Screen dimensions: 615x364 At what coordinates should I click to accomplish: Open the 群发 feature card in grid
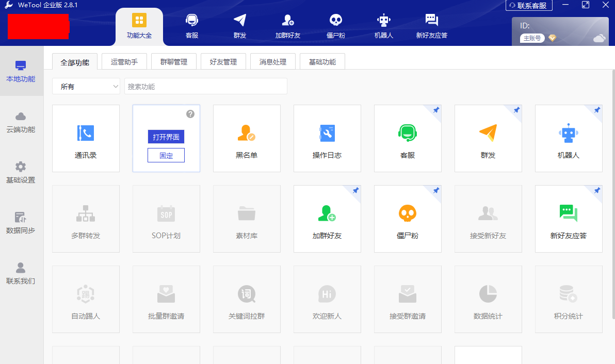pos(488,138)
